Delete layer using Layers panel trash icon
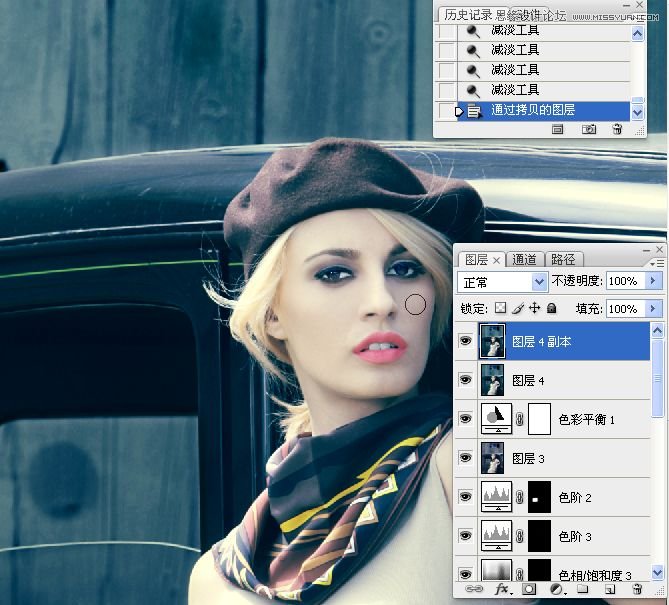 pyautogui.click(x=635, y=591)
